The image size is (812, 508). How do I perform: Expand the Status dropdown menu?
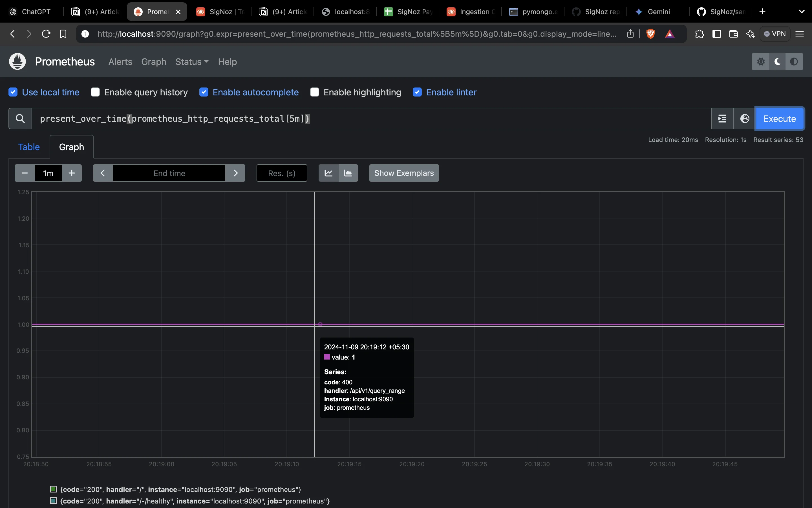pos(192,62)
